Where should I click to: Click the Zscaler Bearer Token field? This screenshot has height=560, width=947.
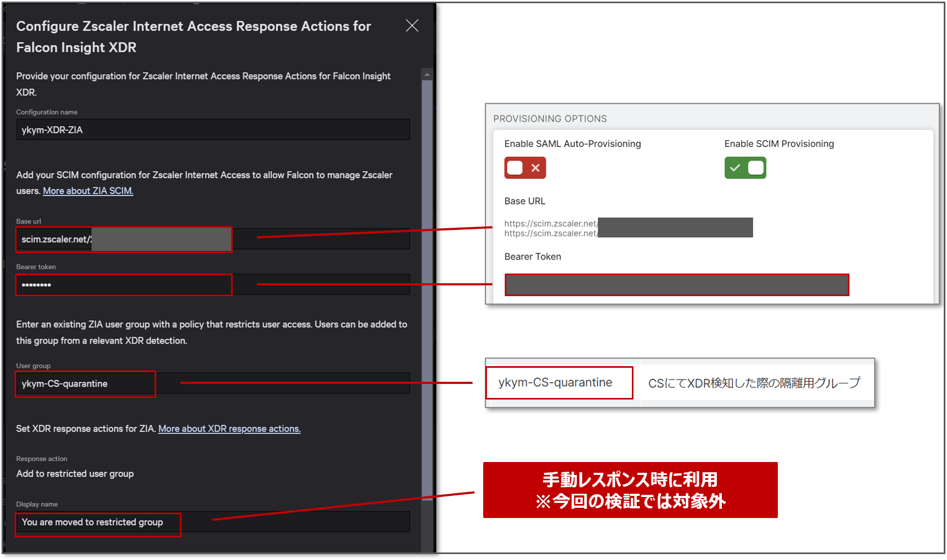coord(677,285)
